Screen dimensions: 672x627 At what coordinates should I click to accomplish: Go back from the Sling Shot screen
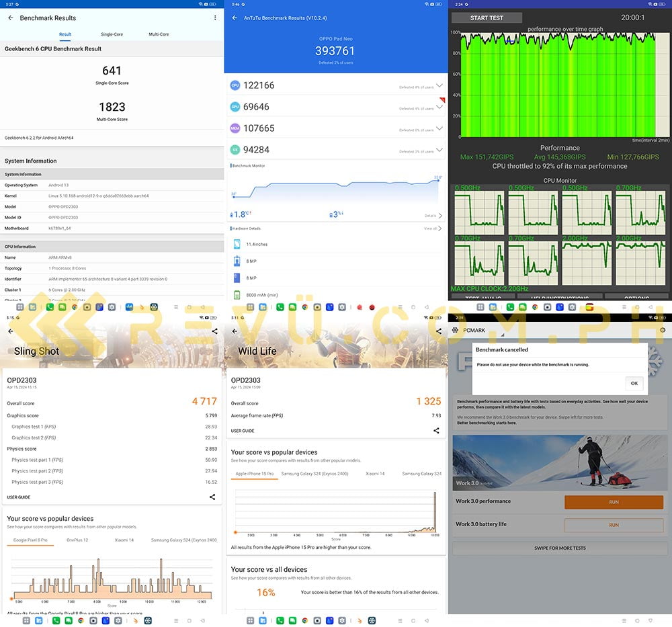point(11,331)
